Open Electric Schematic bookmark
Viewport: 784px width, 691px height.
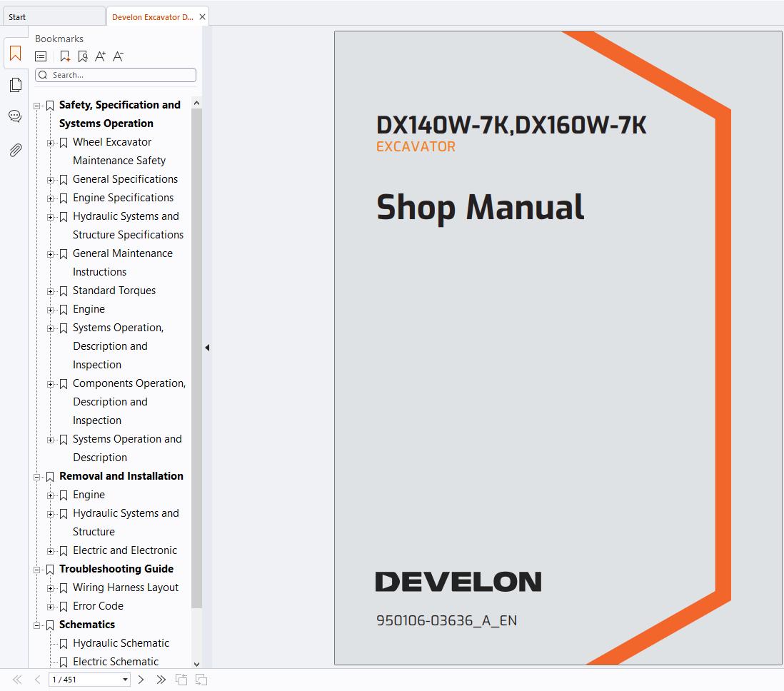(116, 662)
